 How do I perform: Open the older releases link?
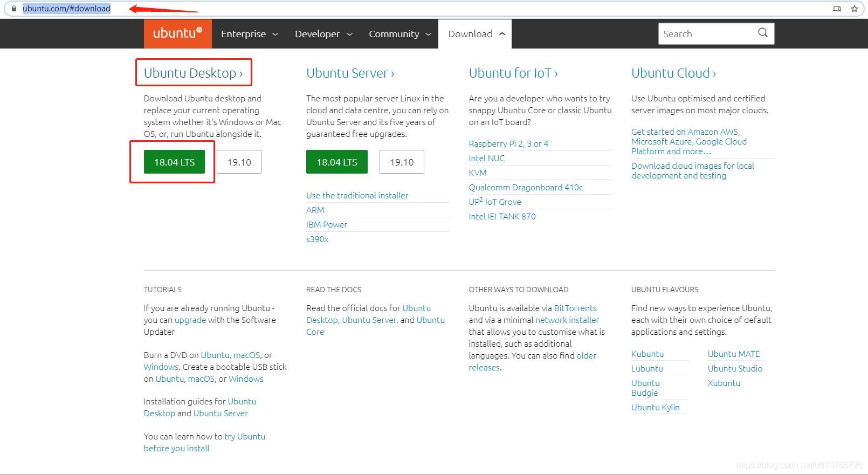(533, 361)
